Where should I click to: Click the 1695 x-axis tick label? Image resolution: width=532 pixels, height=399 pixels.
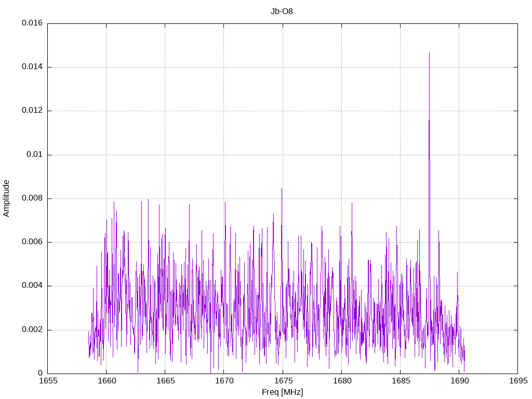tap(518, 381)
